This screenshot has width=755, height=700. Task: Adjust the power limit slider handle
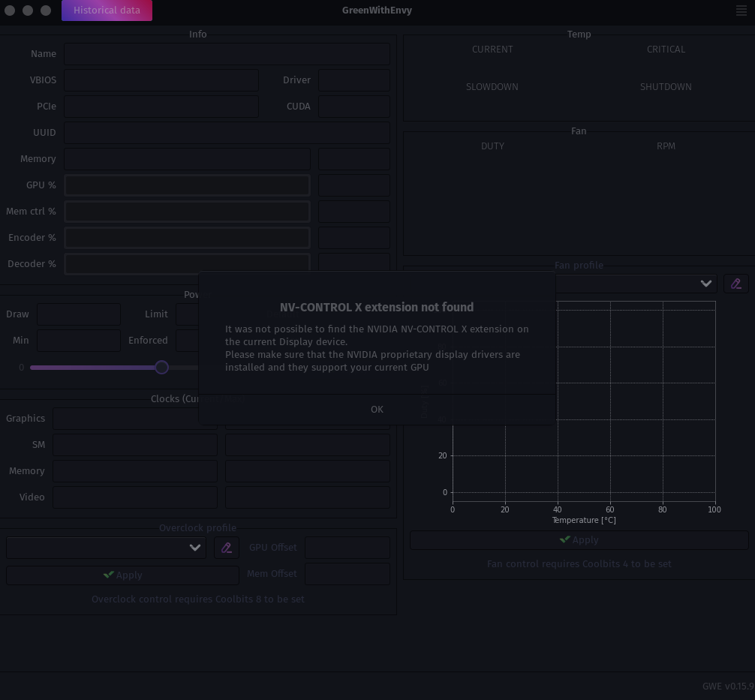click(x=162, y=368)
